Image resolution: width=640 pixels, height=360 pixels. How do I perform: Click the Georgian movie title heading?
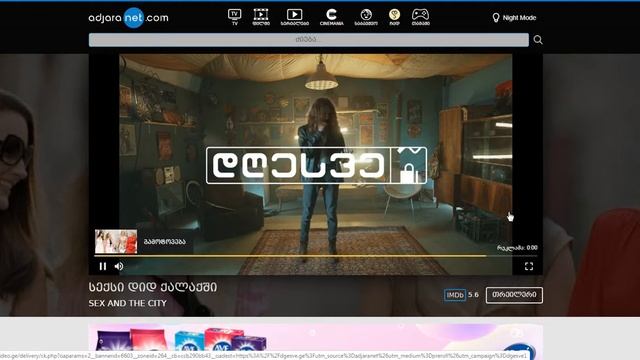(x=153, y=287)
